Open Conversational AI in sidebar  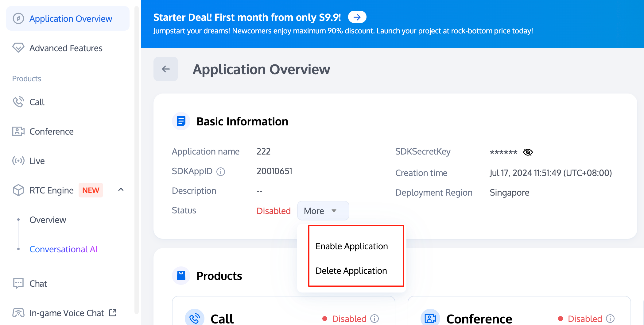point(63,249)
